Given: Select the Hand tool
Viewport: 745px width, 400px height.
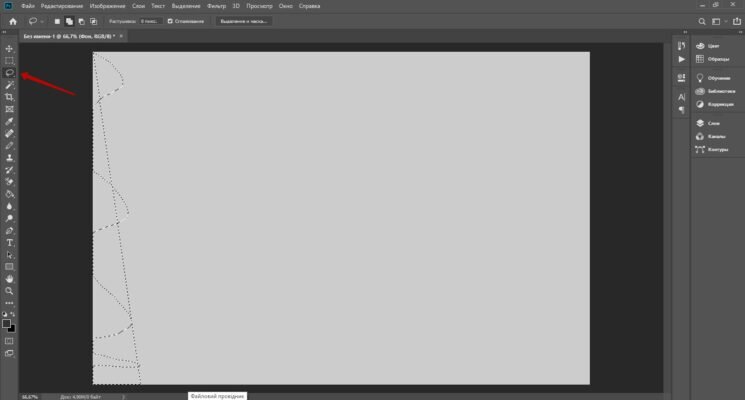Looking at the screenshot, I should (9, 279).
